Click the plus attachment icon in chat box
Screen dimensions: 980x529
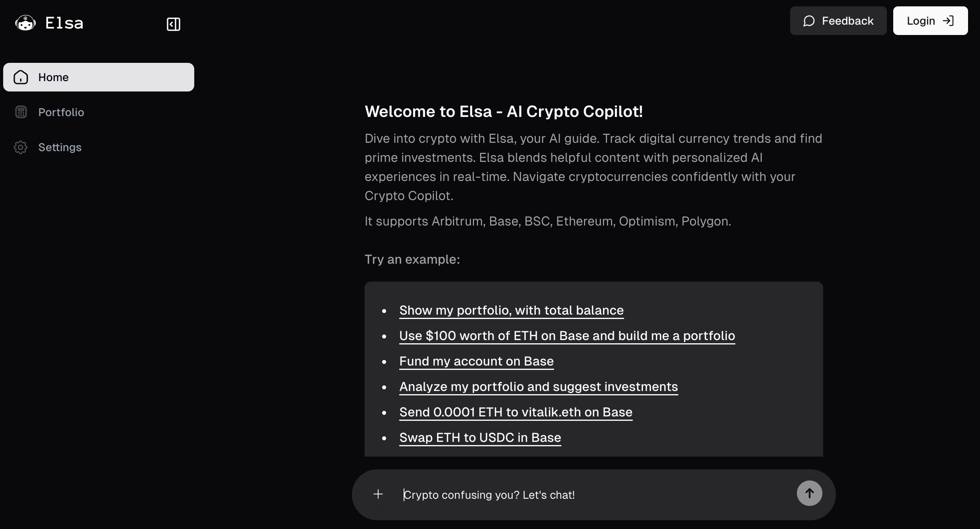coord(378,494)
